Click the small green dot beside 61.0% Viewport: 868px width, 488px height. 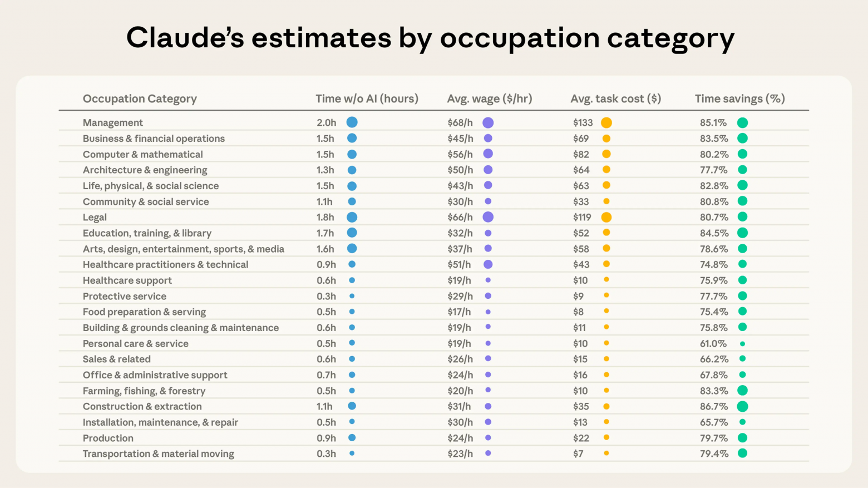(742, 344)
